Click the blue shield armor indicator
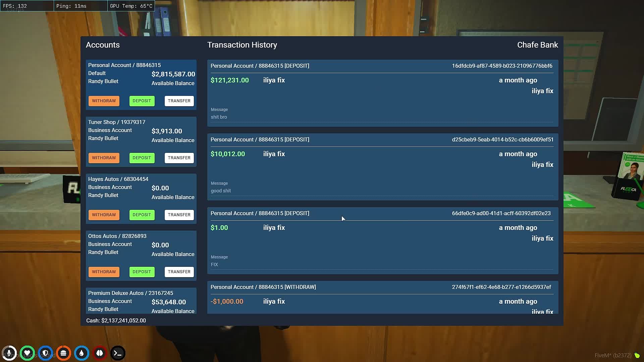 45,353
